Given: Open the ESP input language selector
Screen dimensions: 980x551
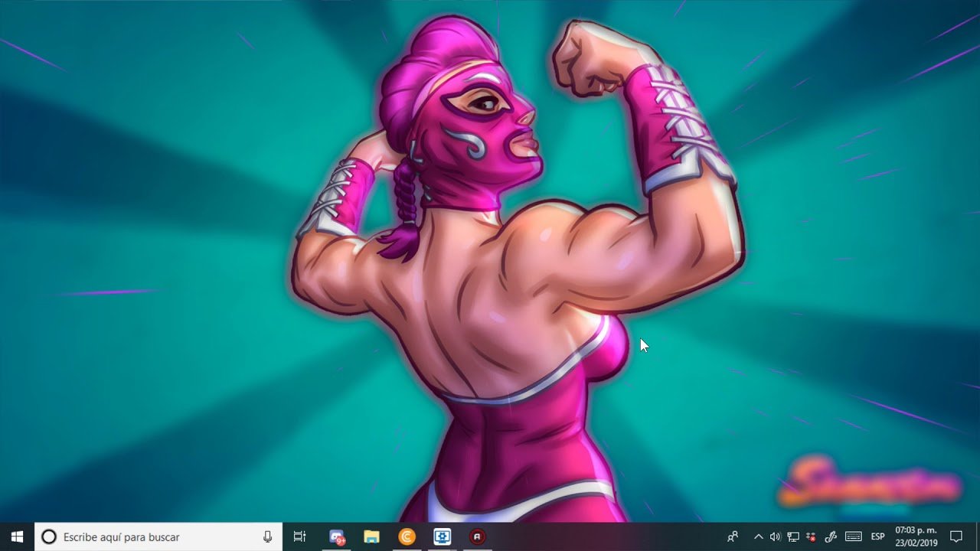Looking at the screenshot, I should (877, 537).
